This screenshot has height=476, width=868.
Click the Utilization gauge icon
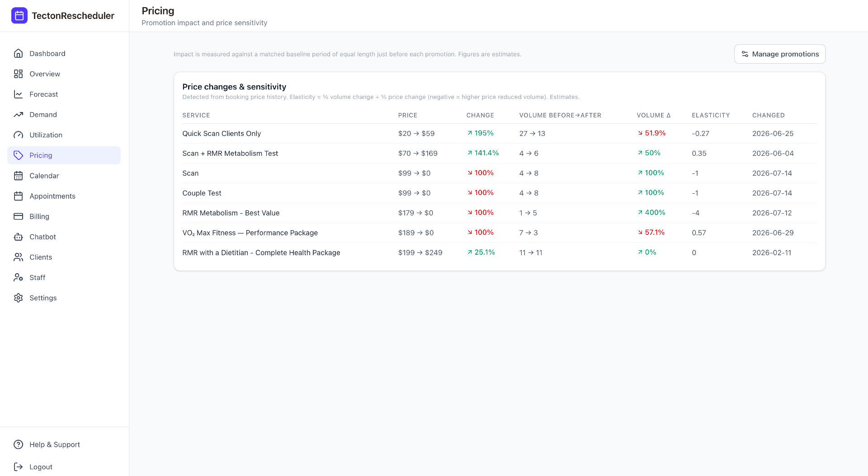[x=18, y=135]
